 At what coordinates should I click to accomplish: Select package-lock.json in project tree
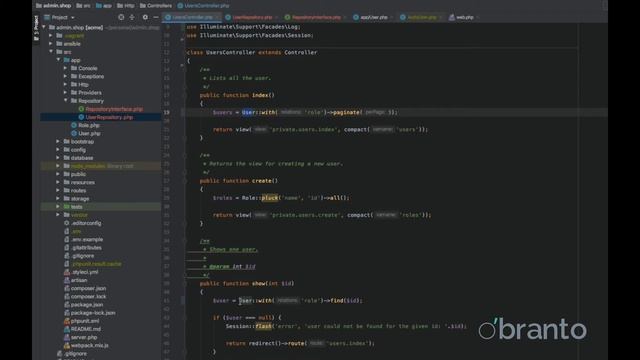tap(93, 313)
